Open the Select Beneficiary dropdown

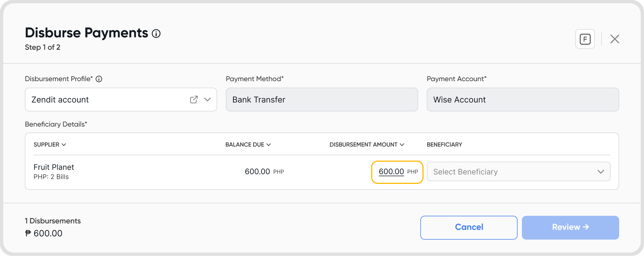pyautogui.click(x=518, y=172)
